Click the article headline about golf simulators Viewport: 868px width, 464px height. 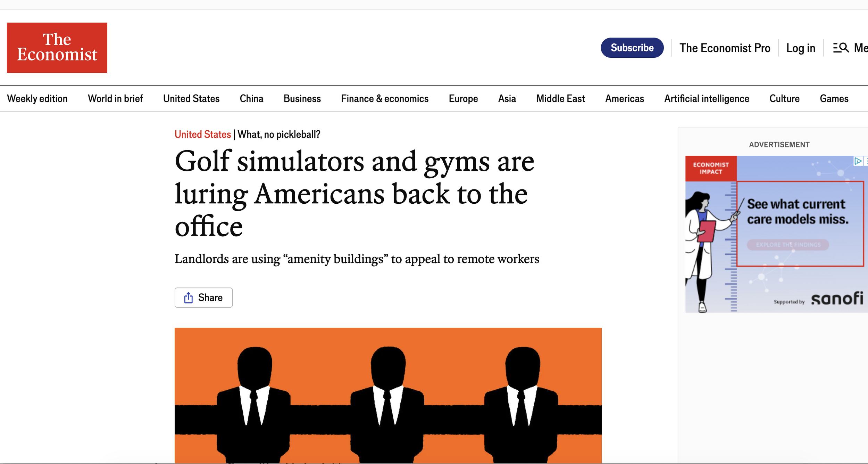pos(354,194)
